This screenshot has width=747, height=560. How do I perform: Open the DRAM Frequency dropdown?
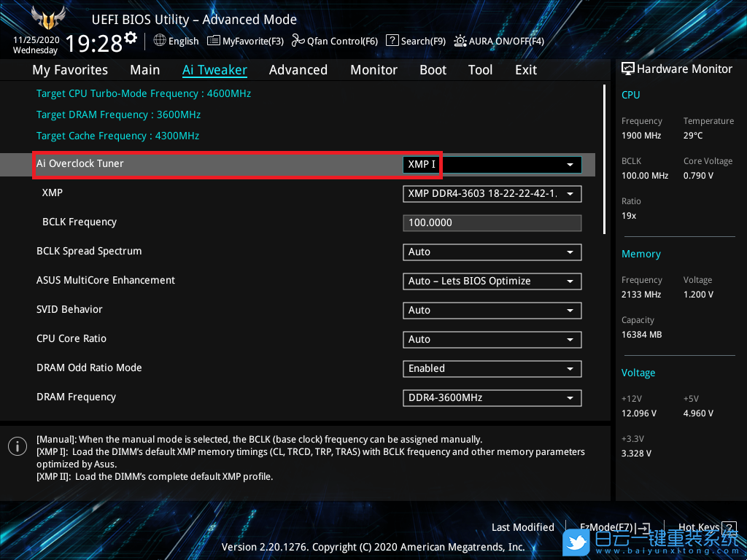pyautogui.click(x=570, y=398)
